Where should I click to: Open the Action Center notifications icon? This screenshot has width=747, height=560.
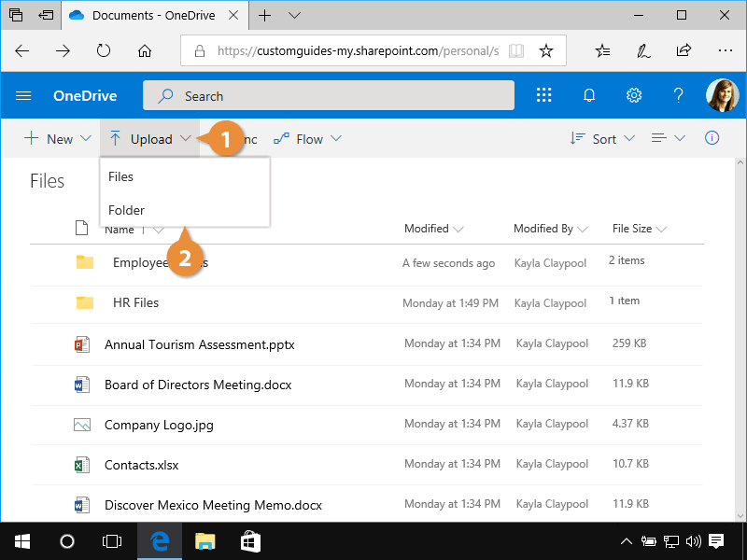click(x=716, y=541)
